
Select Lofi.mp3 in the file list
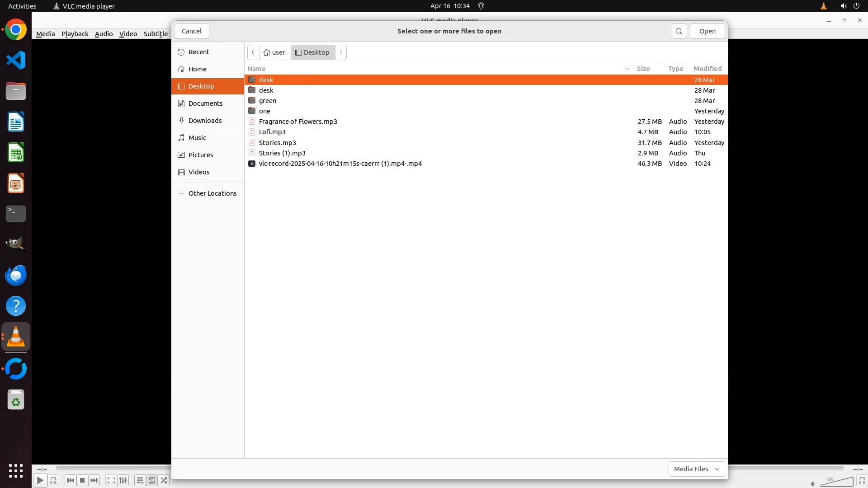coord(272,132)
